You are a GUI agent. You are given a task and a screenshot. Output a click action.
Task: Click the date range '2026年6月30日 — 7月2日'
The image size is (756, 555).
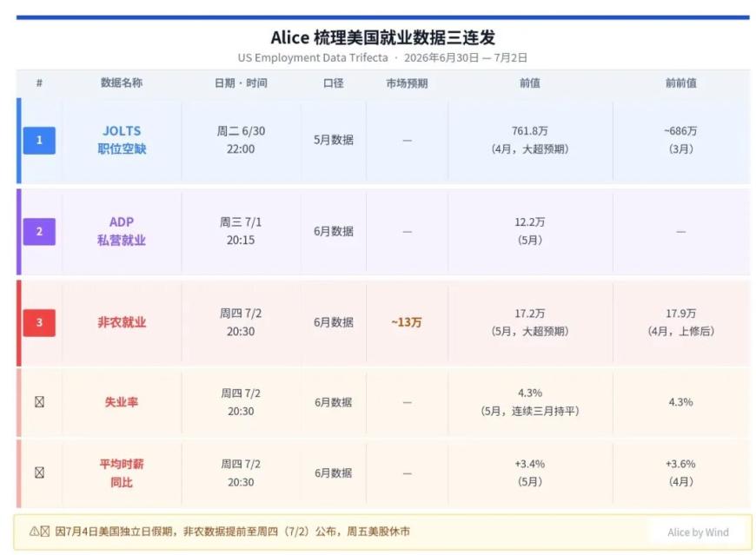[x=465, y=58]
